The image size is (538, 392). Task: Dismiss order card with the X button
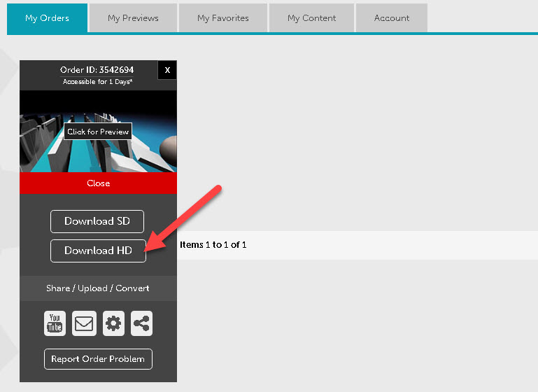(167, 70)
